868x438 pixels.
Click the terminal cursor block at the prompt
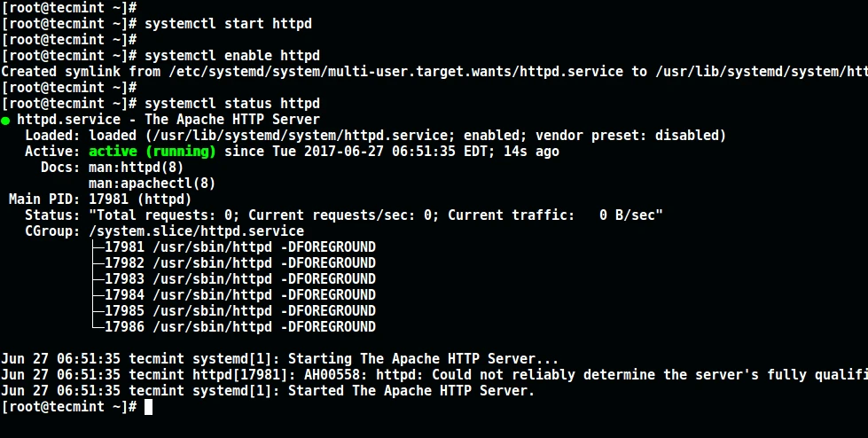click(149, 407)
